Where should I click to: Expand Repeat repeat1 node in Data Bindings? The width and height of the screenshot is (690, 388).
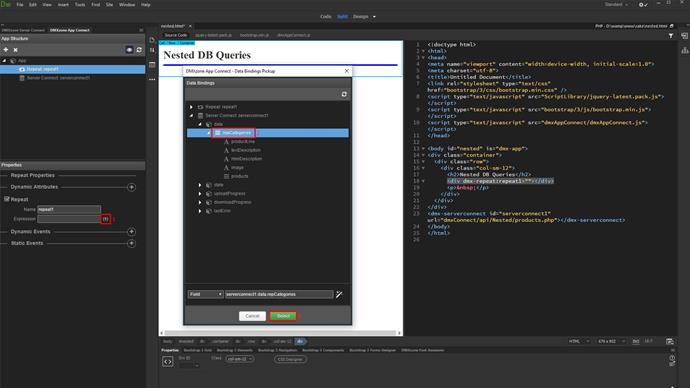point(191,107)
